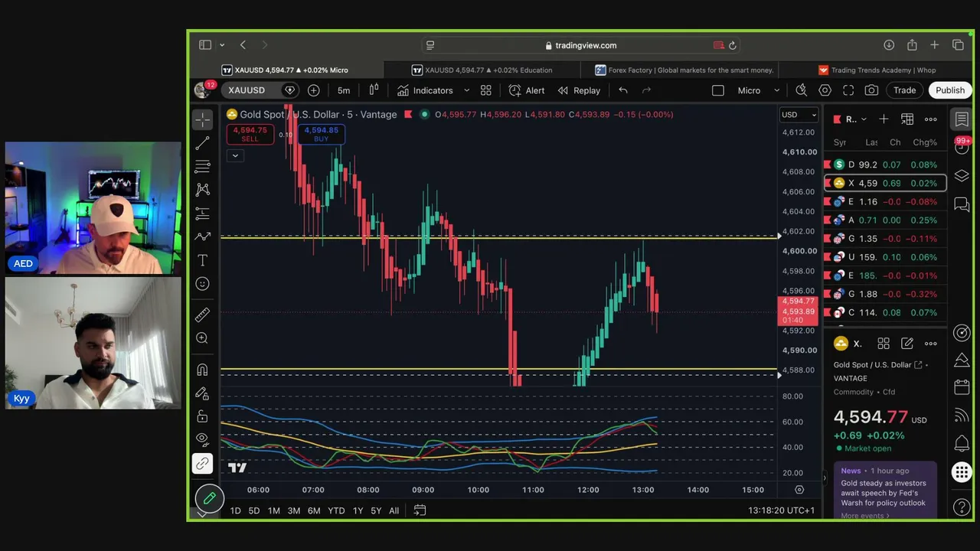
Task: Hide all drawings with the eye icon
Action: pos(202,439)
